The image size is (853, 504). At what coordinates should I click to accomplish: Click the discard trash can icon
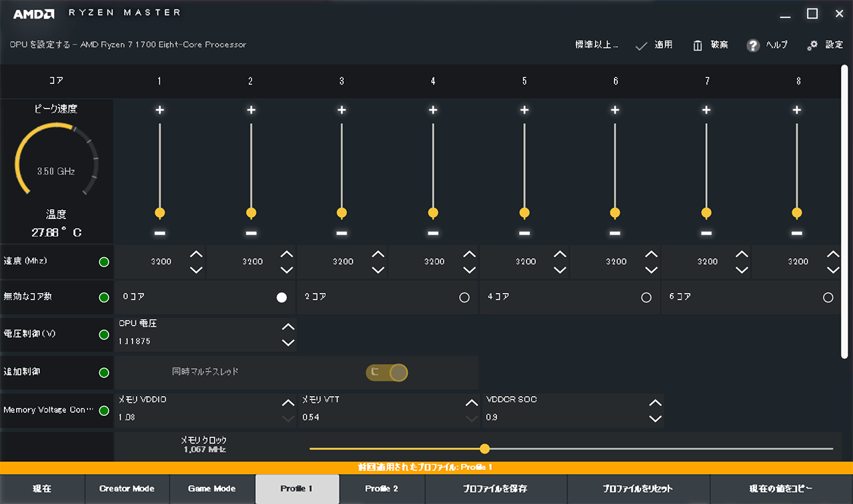pyautogui.click(x=698, y=45)
